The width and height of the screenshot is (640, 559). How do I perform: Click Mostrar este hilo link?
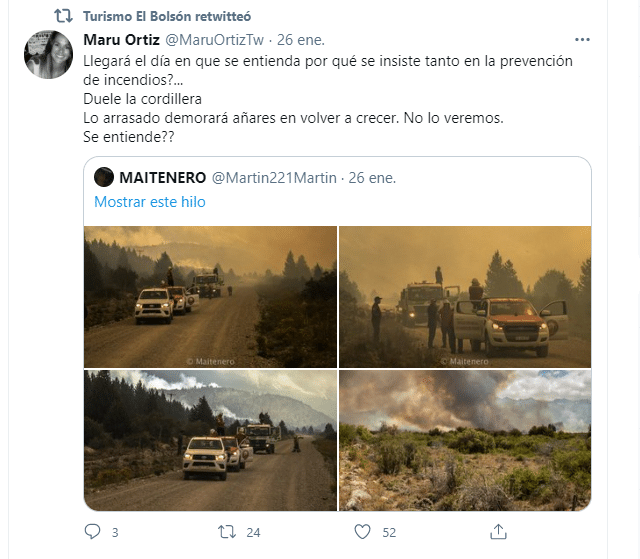point(150,202)
